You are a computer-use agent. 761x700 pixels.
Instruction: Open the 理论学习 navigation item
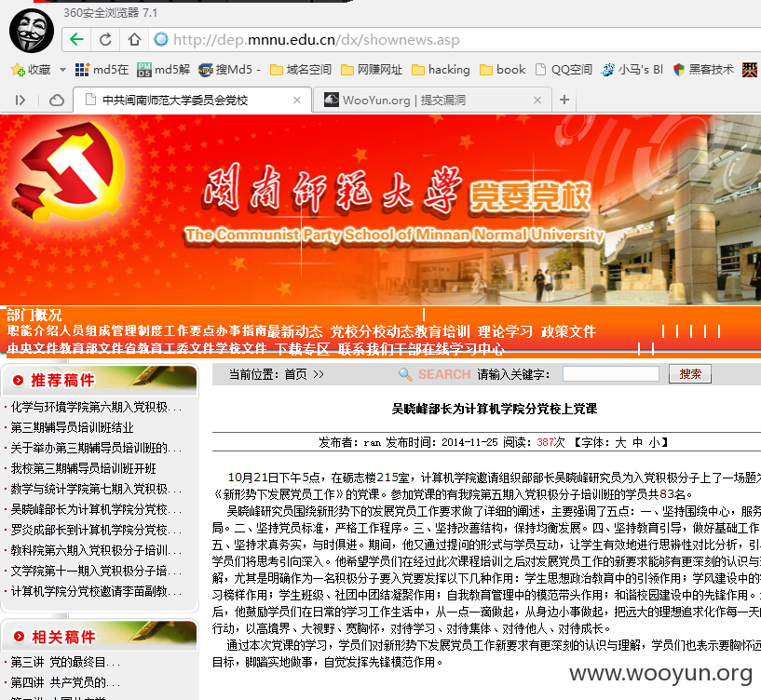pos(505,331)
